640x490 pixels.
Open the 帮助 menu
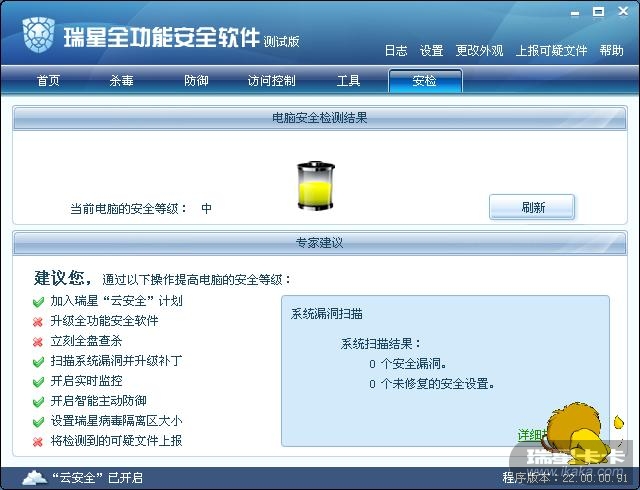(611, 50)
